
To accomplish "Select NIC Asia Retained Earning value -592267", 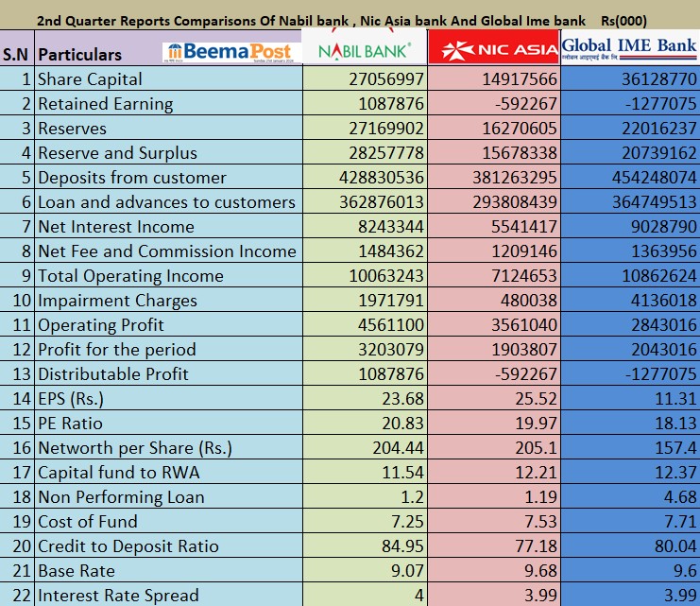I will tap(519, 104).
